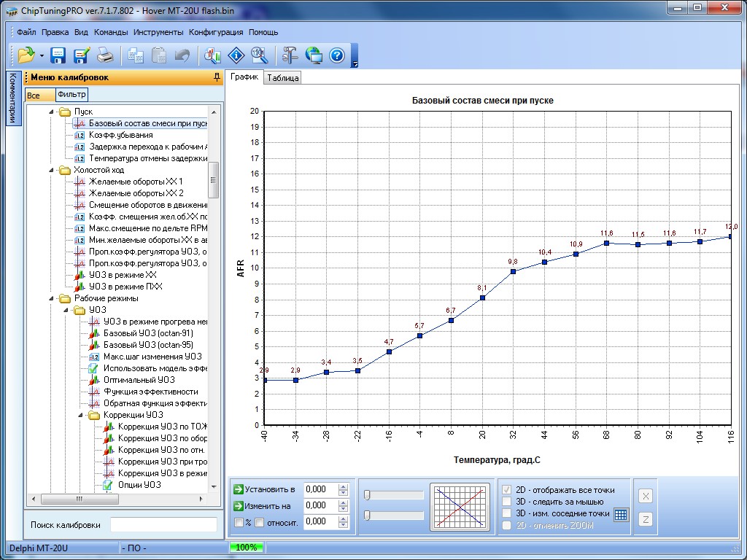
Task: Enable '3D - следить за мышью' checkbox
Action: click(507, 502)
